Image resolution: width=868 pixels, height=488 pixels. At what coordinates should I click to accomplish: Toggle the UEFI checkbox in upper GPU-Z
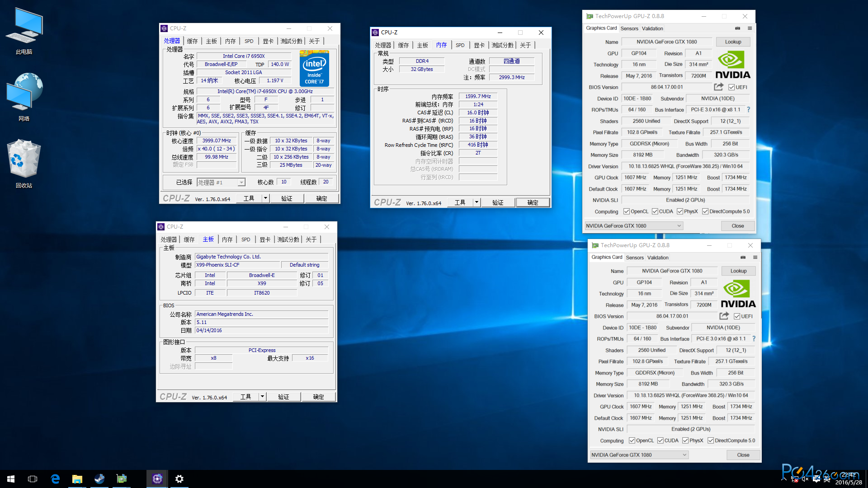tap(731, 87)
